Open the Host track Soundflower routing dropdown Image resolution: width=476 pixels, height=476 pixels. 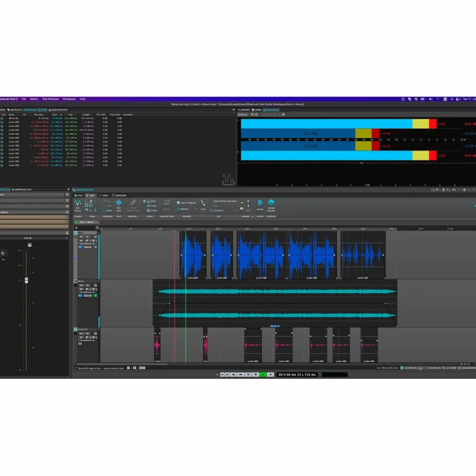pyautogui.click(x=88, y=244)
